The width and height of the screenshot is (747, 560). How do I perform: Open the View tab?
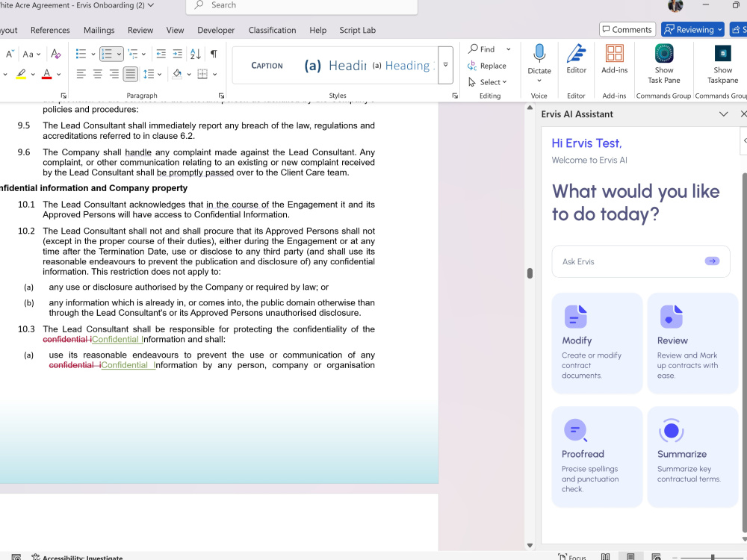coord(175,30)
